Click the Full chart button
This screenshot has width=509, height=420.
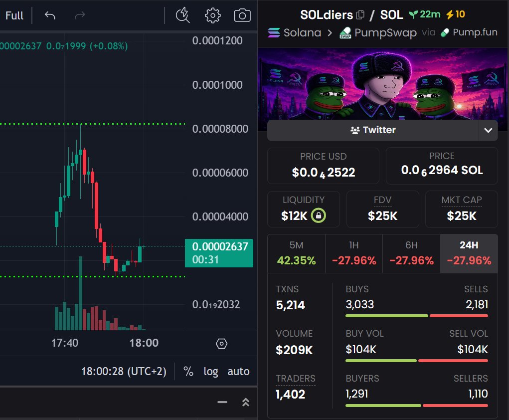coord(14,15)
